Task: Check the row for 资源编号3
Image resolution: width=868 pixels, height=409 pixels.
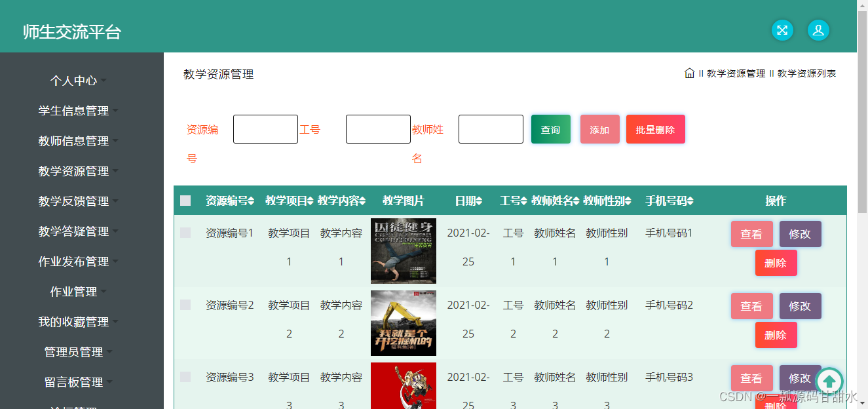Action: tap(185, 377)
